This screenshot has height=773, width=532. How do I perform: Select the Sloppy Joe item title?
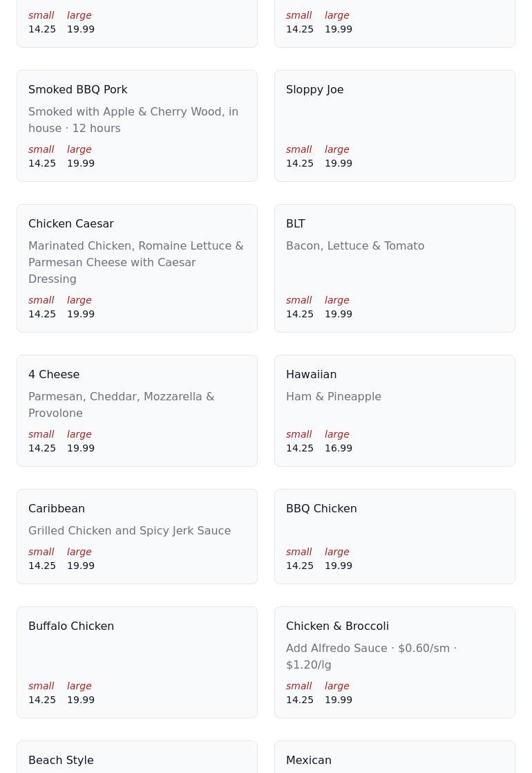(x=314, y=90)
